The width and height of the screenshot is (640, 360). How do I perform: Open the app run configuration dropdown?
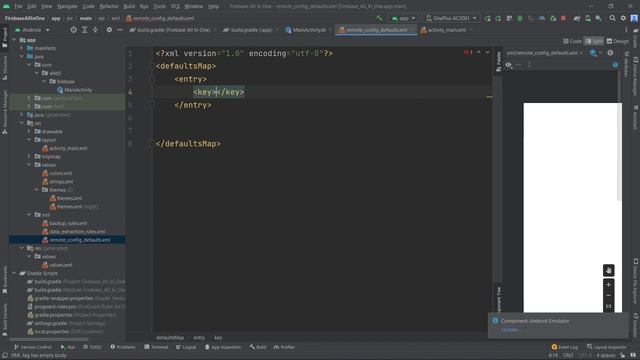(403, 18)
